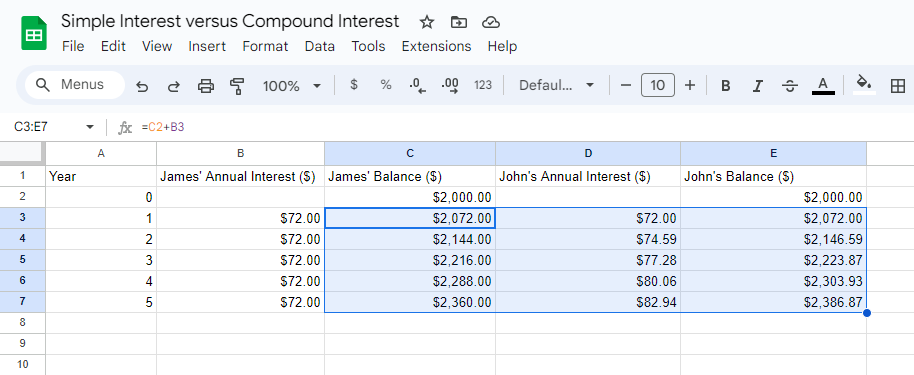This screenshot has width=914, height=375.
Task: Open the text color picker
Action: pyautogui.click(x=823, y=86)
